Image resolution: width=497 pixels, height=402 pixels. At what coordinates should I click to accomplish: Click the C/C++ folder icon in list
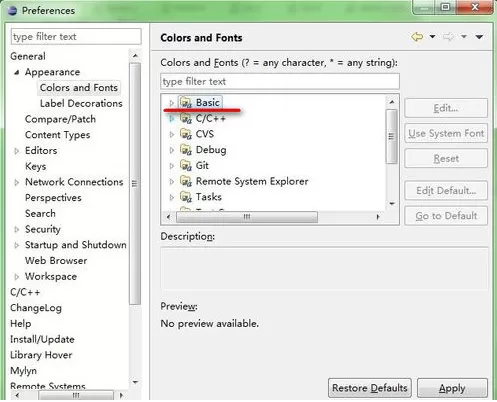[x=186, y=118]
